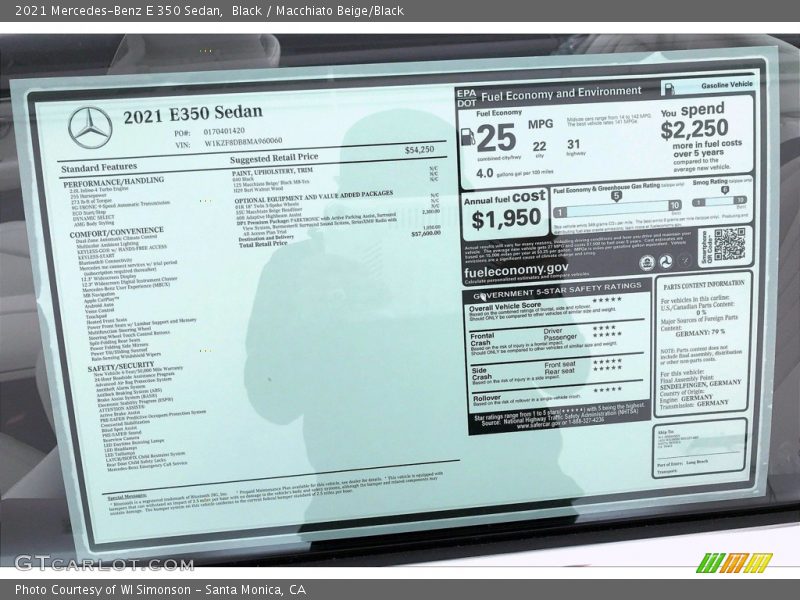Click the $2,250 five-year fuel cost figure
This screenshot has height=600, width=800.
coord(694,129)
